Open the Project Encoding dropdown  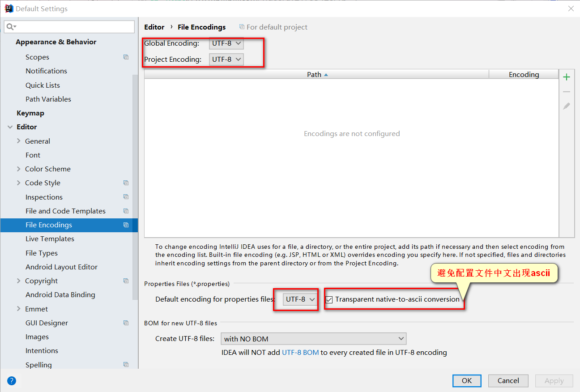tap(226, 59)
